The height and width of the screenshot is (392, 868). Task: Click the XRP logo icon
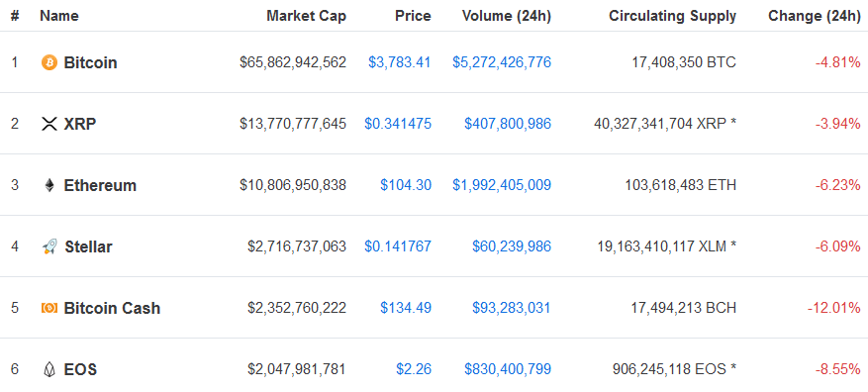pyautogui.click(x=49, y=124)
